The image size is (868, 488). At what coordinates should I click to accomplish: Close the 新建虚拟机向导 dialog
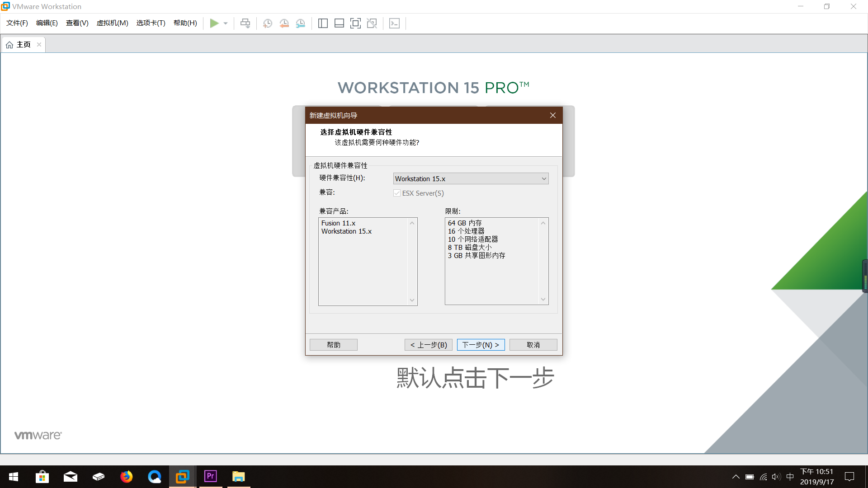pos(552,115)
